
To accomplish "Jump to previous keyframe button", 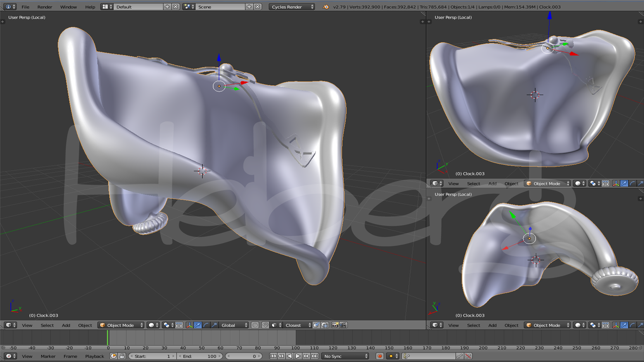I will (281, 356).
